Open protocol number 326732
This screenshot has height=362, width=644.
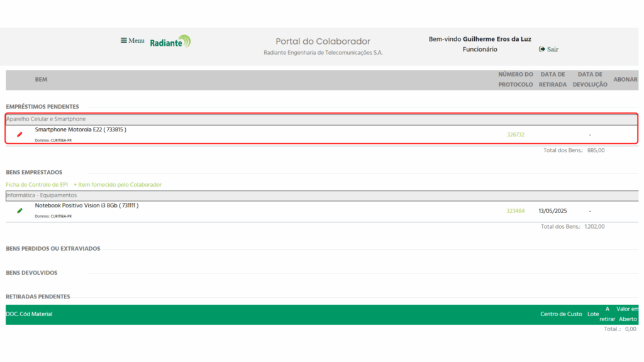(515, 134)
